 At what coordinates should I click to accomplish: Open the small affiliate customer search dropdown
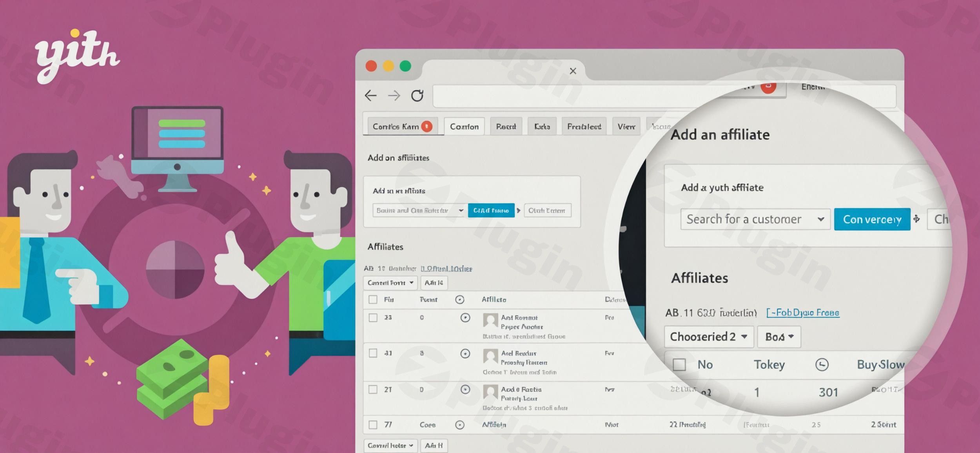pos(419,210)
